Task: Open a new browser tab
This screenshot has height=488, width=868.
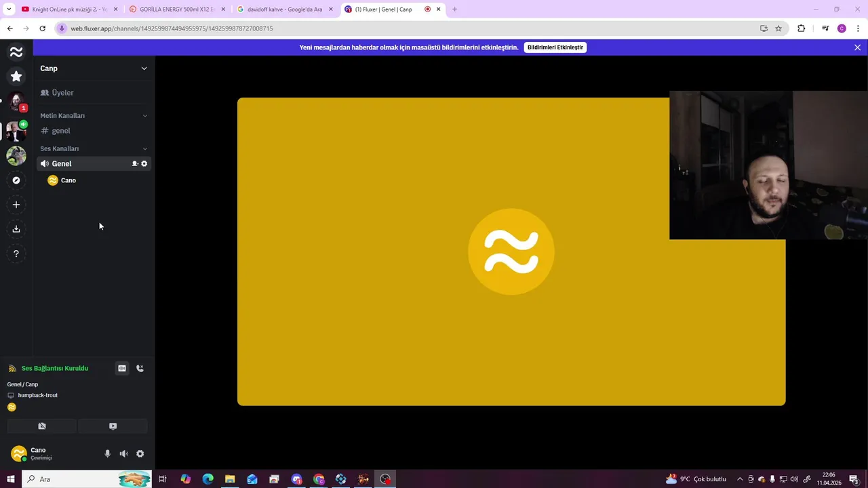Action: pyautogui.click(x=454, y=9)
